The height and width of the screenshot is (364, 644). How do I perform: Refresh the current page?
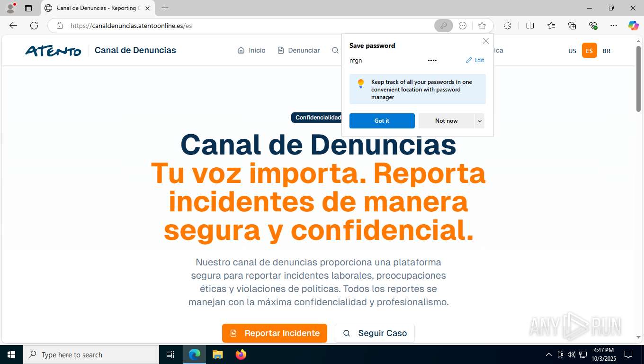tap(34, 26)
